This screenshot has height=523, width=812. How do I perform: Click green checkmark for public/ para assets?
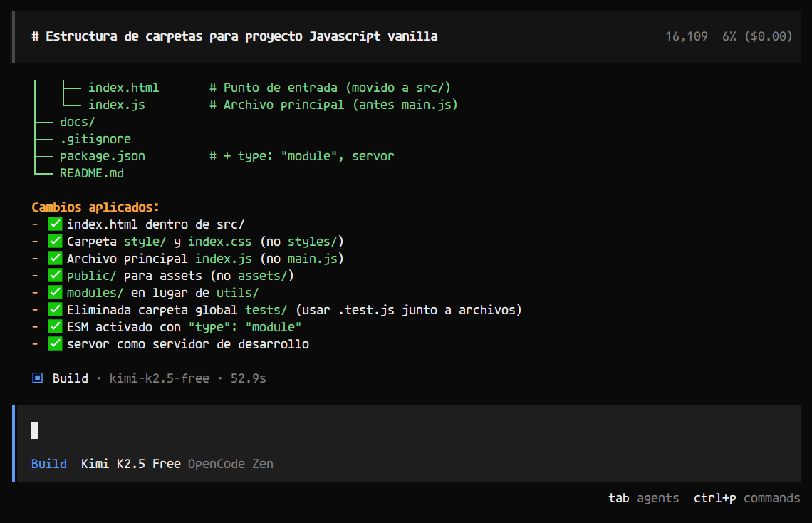click(x=56, y=276)
